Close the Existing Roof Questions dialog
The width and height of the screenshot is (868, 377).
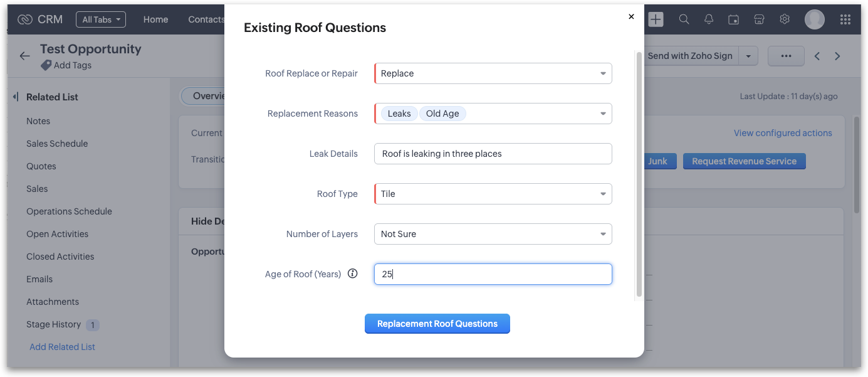(x=631, y=17)
